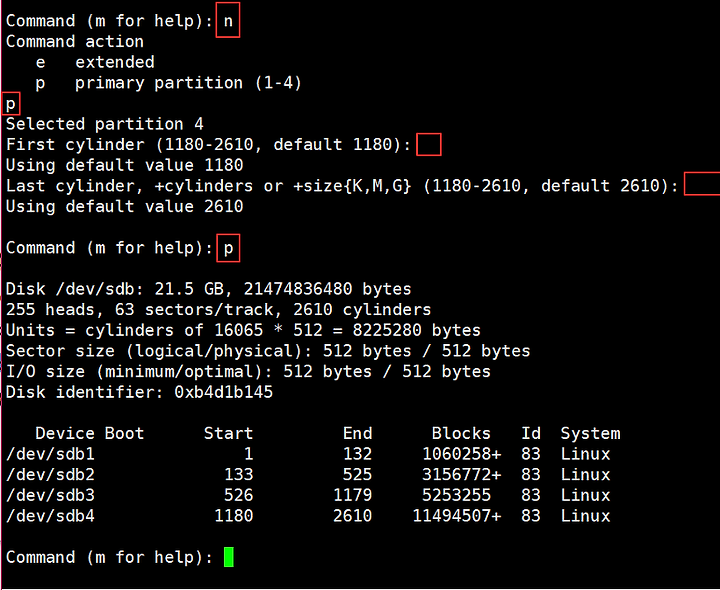Click the '255 heads, 63 sectors/track' line
Image resolution: width=720 pixels, height=590 pixels.
[x=218, y=309]
